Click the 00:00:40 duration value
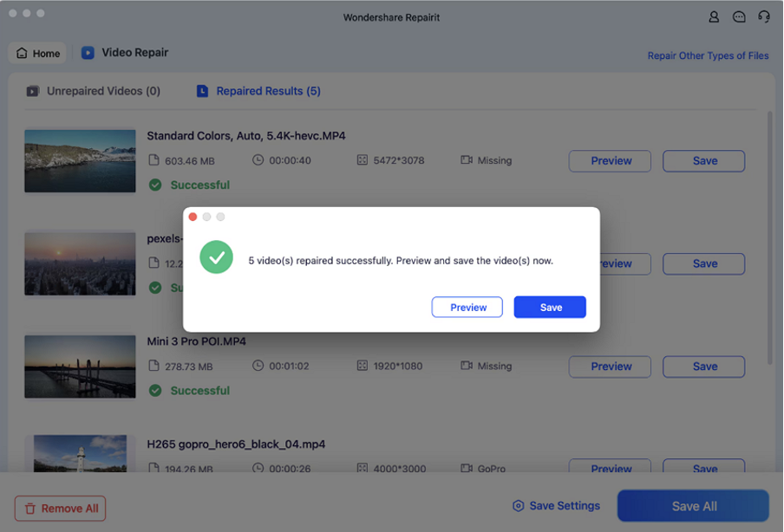Viewport: 784px width, 532px height. pyautogui.click(x=290, y=160)
